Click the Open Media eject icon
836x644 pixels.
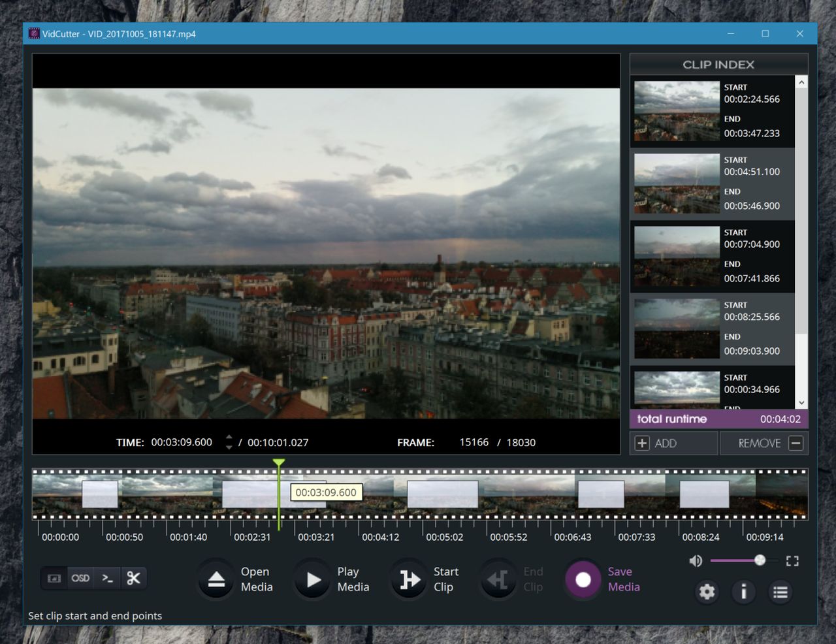pos(216,579)
